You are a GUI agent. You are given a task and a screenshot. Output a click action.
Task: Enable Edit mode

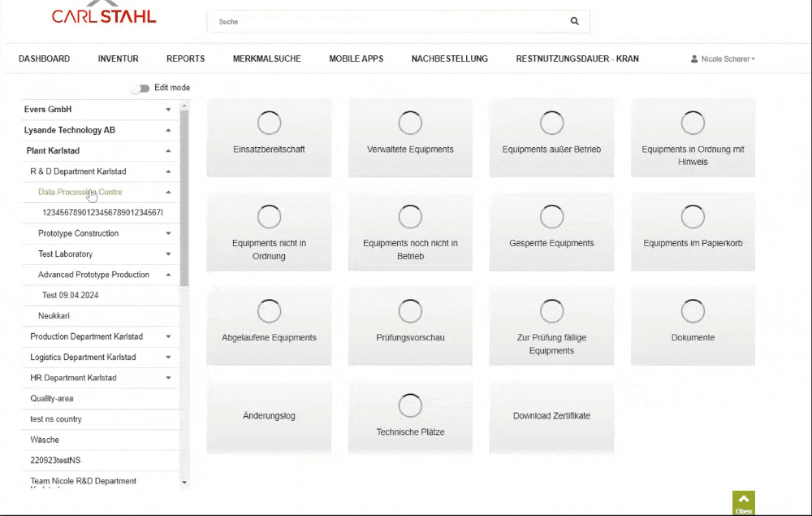click(142, 88)
